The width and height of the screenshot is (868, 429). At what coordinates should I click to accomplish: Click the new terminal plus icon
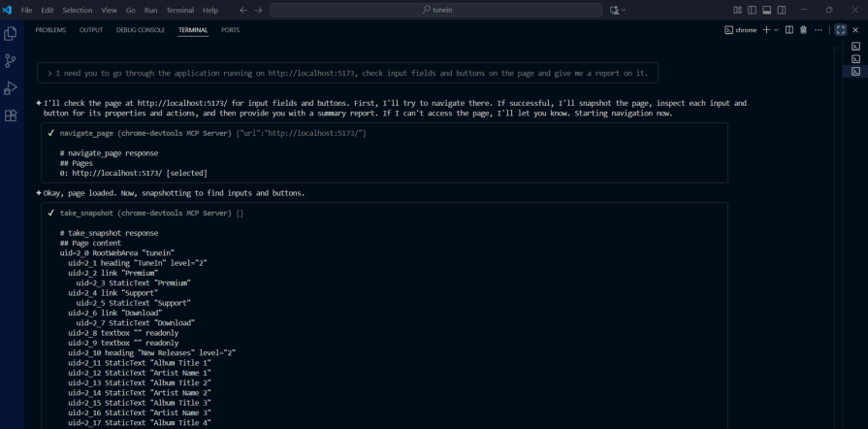point(765,30)
